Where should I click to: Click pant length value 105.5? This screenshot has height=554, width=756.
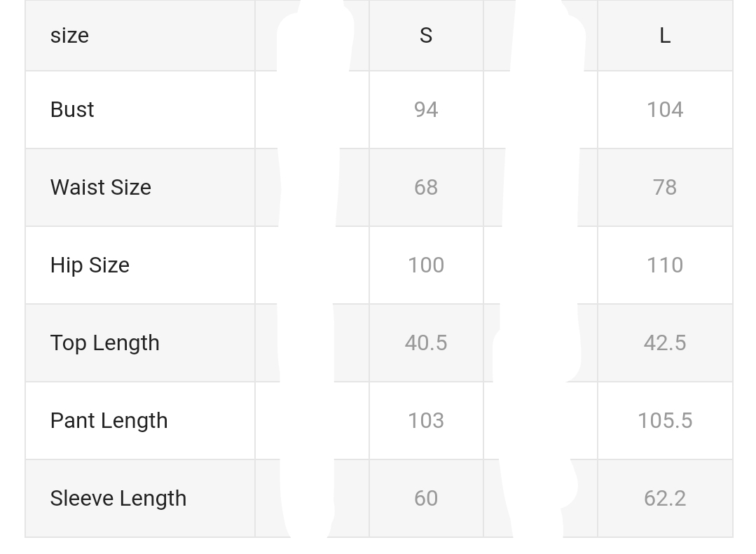tap(665, 421)
